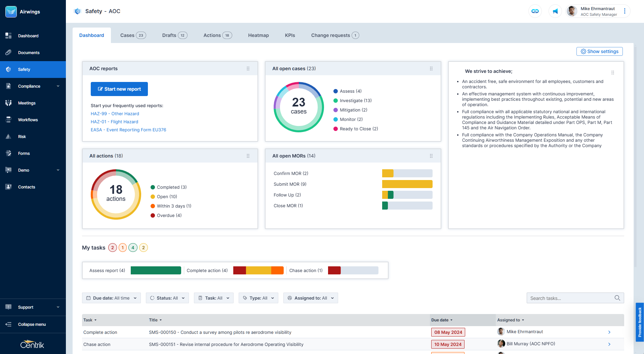
Task: Click Collapse menu in the sidebar
Action: coord(33,324)
